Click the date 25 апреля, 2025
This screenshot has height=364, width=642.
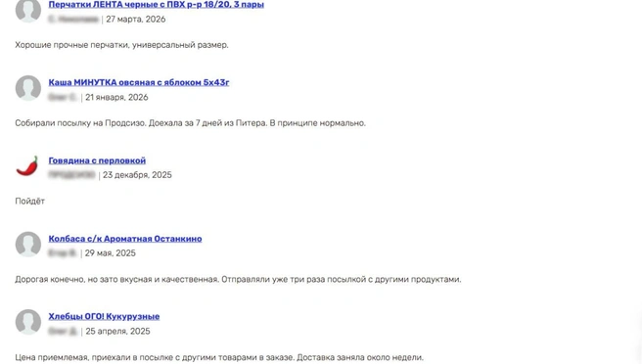point(117,332)
